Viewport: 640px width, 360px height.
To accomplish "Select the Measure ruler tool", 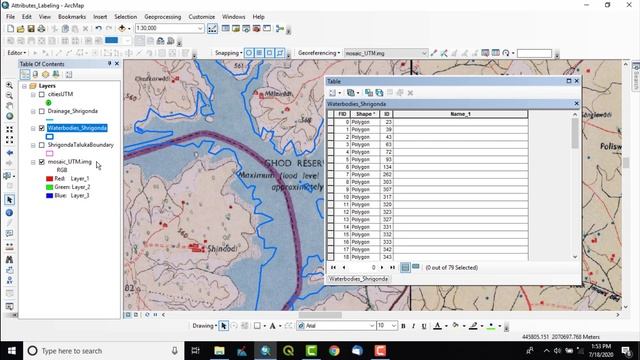I will point(9,247).
